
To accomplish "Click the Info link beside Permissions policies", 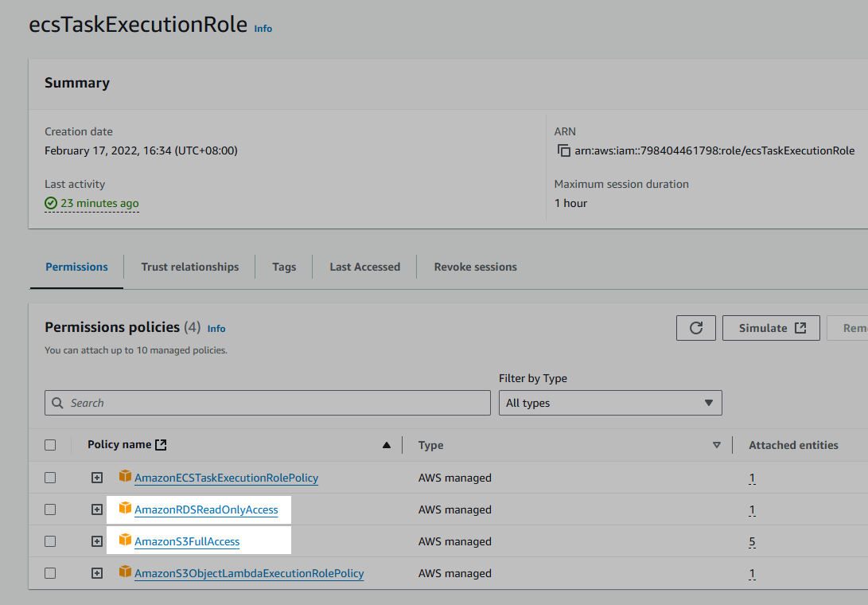I will 216,329.
